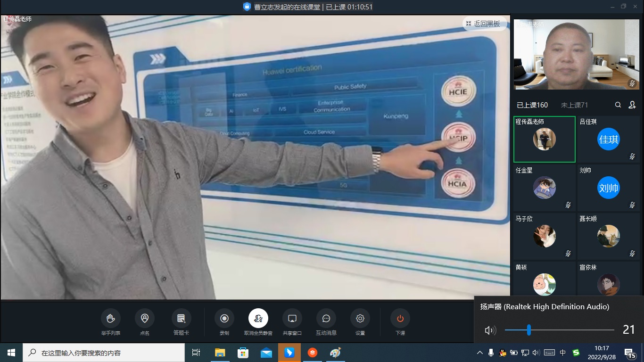Open the 设置 settings gear

(x=360, y=319)
